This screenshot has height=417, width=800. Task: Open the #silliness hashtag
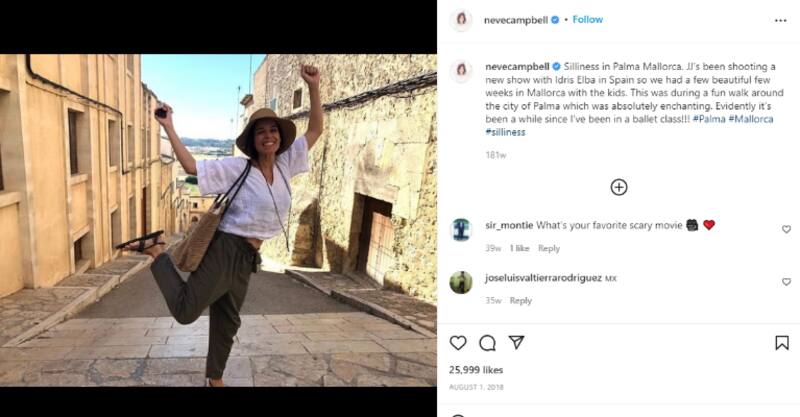(508, 132)
